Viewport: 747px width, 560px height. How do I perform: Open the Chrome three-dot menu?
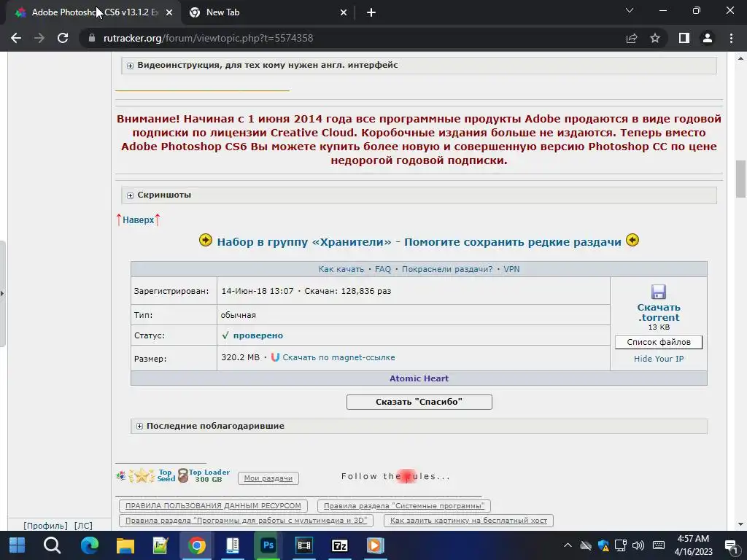(731, 38)
